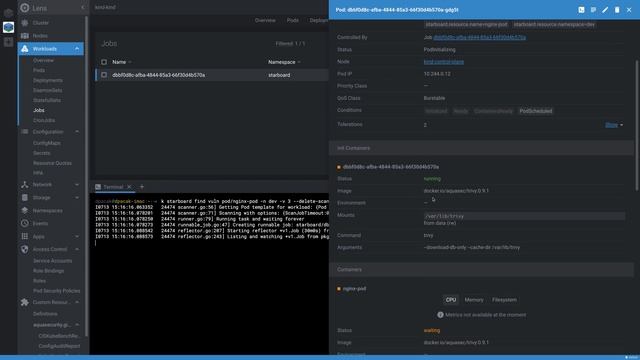Image resolution: width=640 pixels, height=360 pixels.
Task: Click the Workloads sidebar icon
Action: tap(24, 49)
